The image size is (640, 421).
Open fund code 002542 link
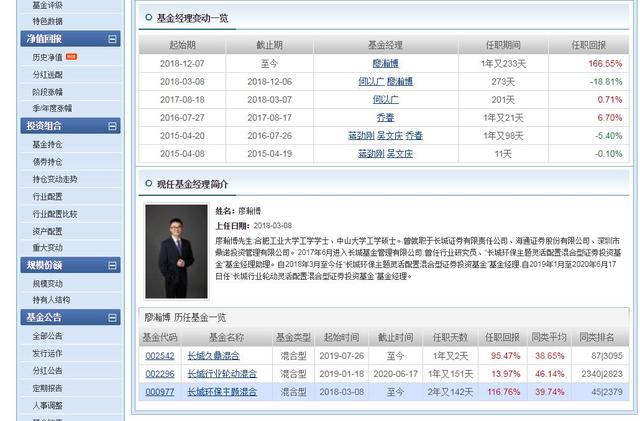click(160, 356)
